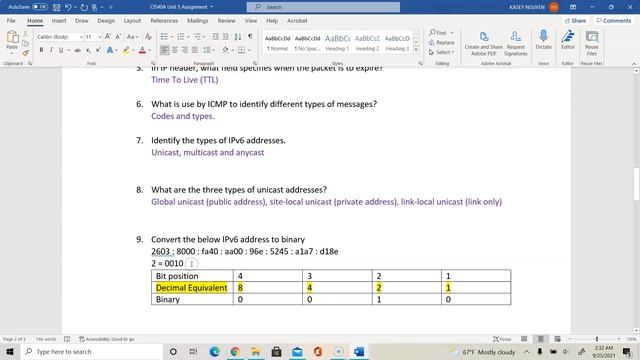The width and height of the screenshot is (640, 360).
Task: Switch to the Acrobat tab
Action: tap(297, 20)
